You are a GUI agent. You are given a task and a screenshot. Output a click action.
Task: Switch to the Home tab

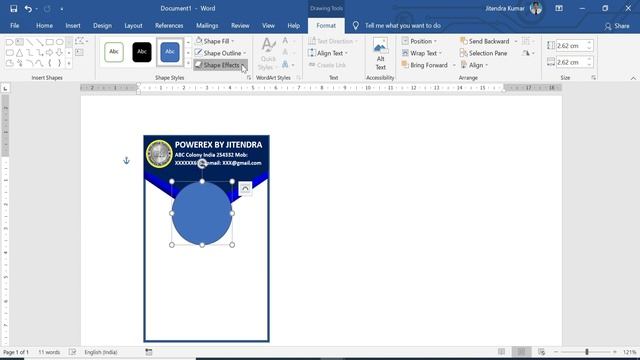pos(44,25)
